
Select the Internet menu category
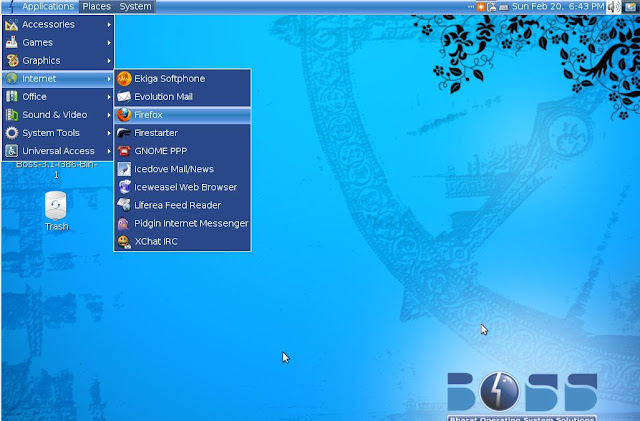(x=58, y=79)
